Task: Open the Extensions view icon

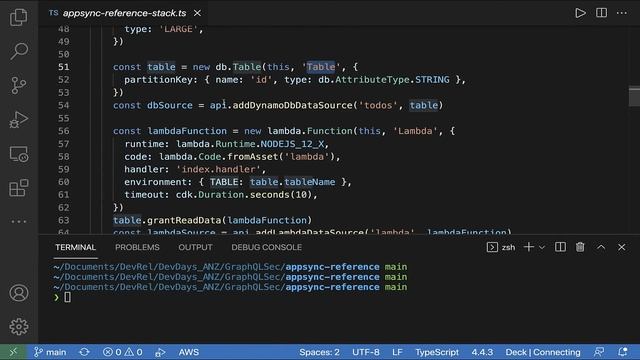Action: (19, 188)
